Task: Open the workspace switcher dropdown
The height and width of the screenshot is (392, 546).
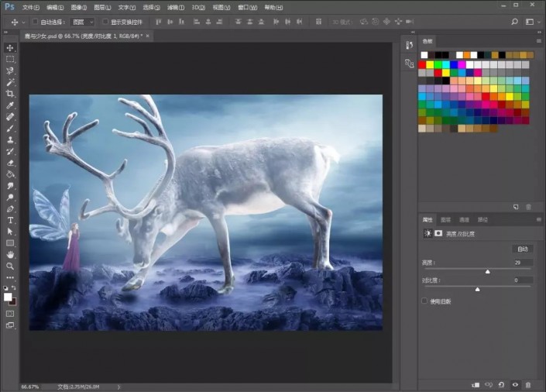Action: tap(532, 22)
